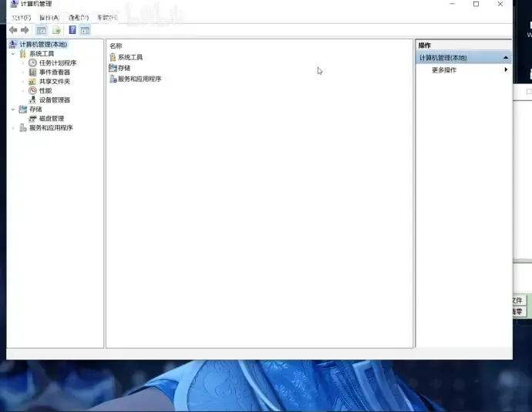Click the Back arrow in the toolbar
The width and height of the screenshot is (532, 412).
pyautogui.click(x=13, y=30)
